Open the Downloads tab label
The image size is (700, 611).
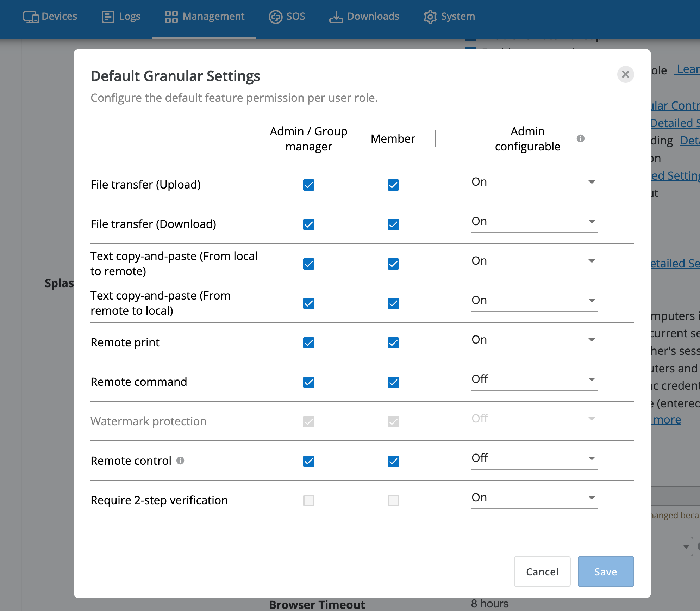click(x=373, y=16)
